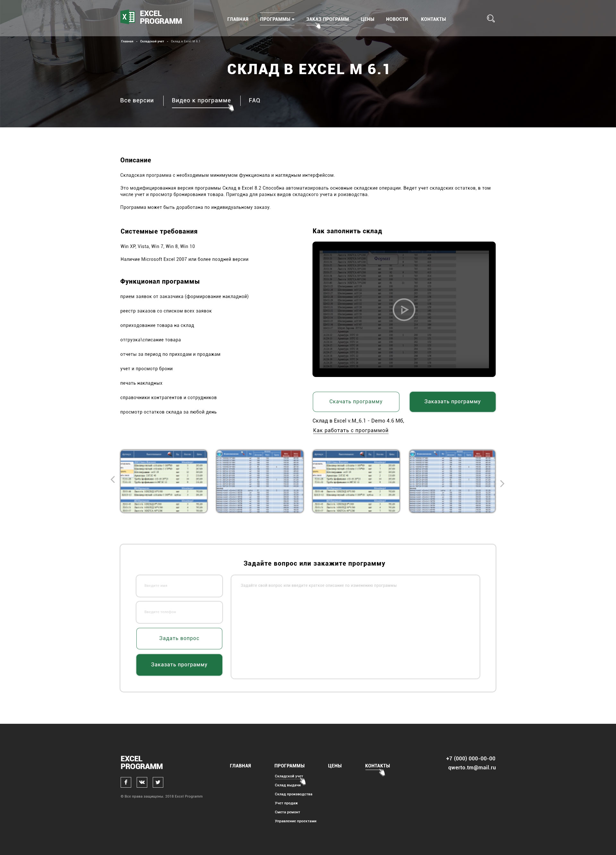Click Складской учет link in footer
The image size is (616, 855).
tap(288, 776)
